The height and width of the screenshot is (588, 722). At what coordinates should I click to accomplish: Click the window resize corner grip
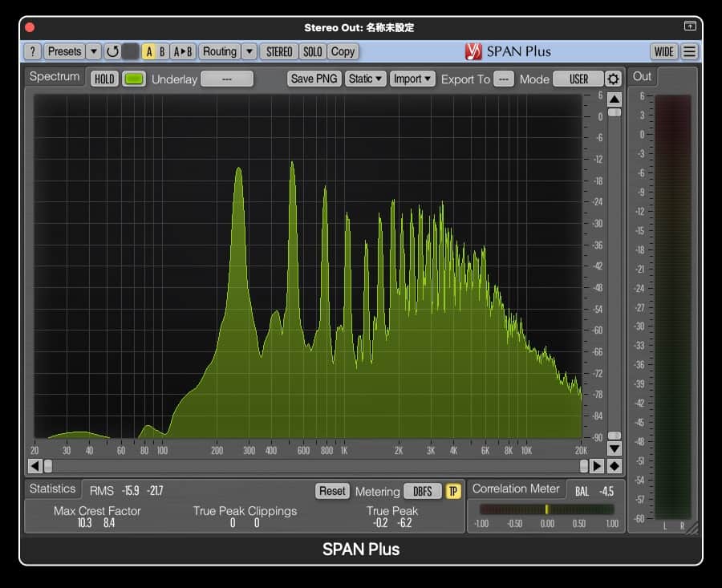[x=692, y=529]
